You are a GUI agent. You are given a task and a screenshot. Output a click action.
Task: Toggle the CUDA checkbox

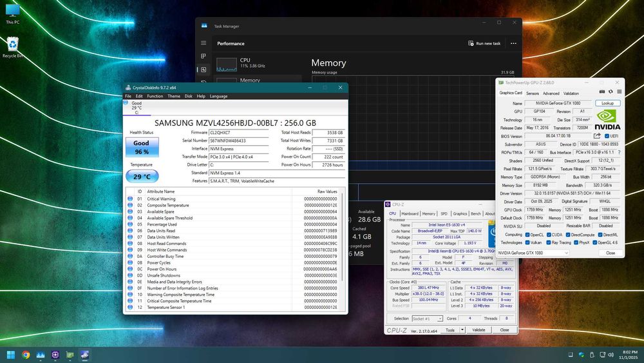(x=549, y=235)
